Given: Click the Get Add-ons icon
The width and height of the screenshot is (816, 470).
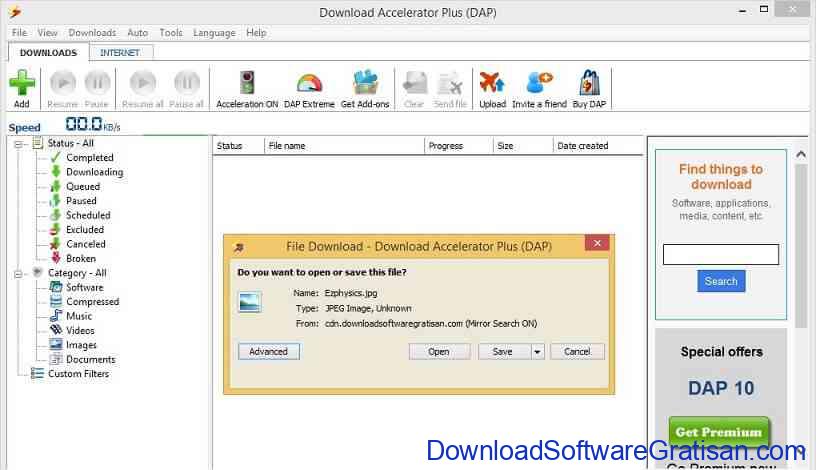Looking at the screenshot, I should pos(365,83).
